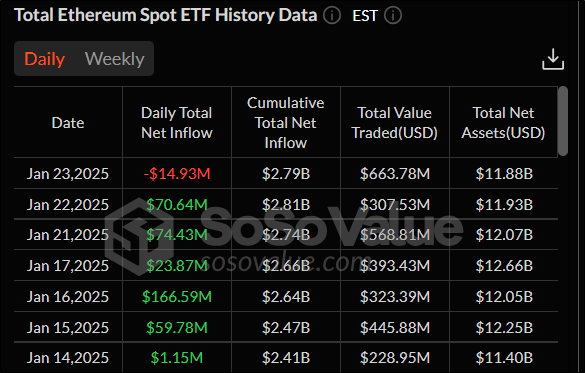Click the $166.59M inflow on Jan 16
Screen dimensions: 585x373
pos(177,297)
